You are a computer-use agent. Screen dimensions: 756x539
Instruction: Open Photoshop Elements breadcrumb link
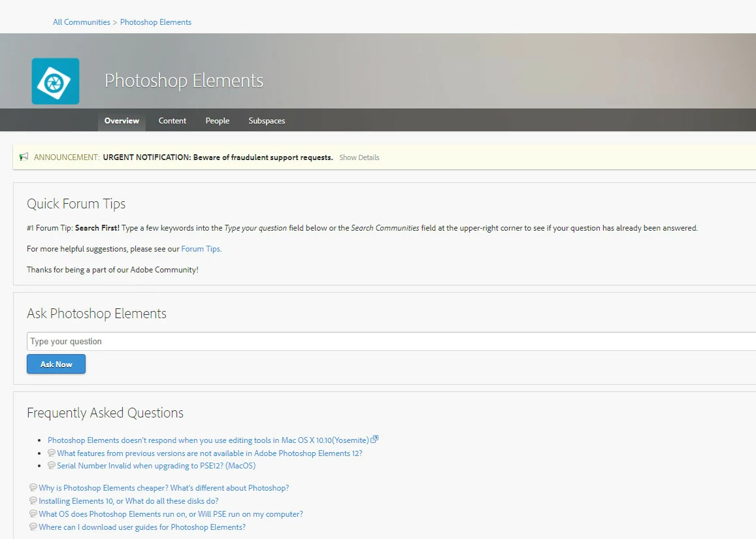coord(156,22)
